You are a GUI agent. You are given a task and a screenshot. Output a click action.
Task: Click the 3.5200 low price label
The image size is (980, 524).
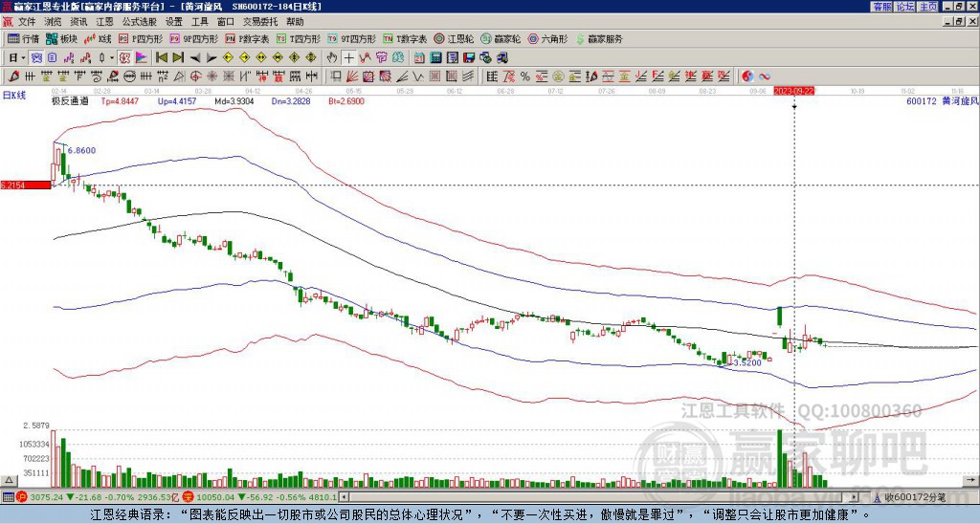[747, 362]
